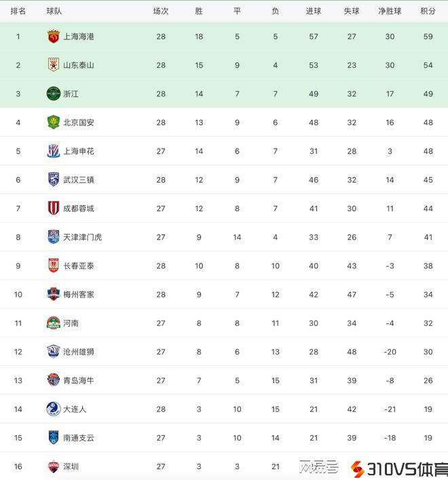Open the Henan (河南) team name link
Image resolution: width=448 pixels, height=480 pixels.
(x=71, y=323)
